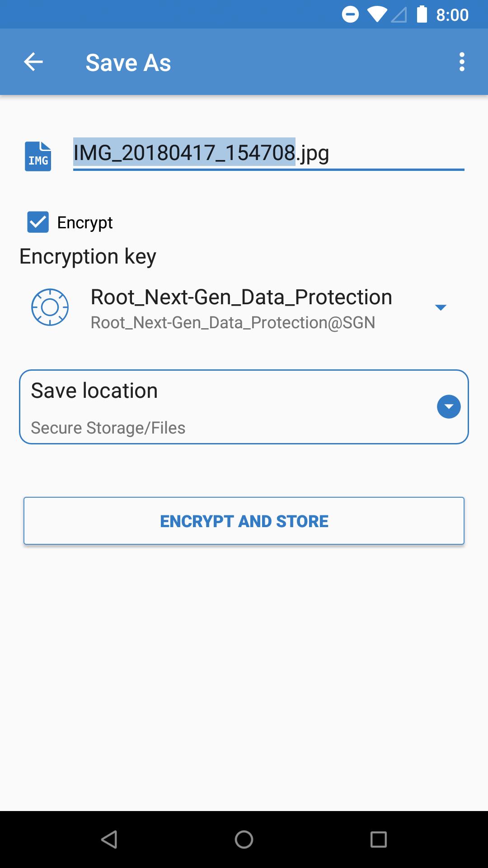Click the Encryption key label
This screenshot has width=488, height=868.
pos(87,256)
